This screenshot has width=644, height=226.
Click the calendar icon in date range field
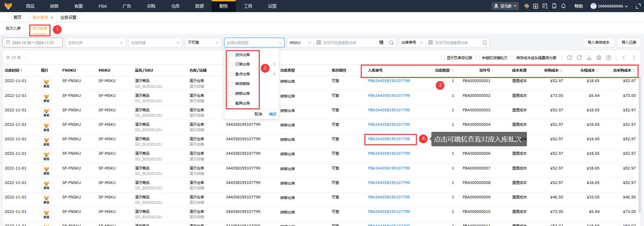(8, 43)
